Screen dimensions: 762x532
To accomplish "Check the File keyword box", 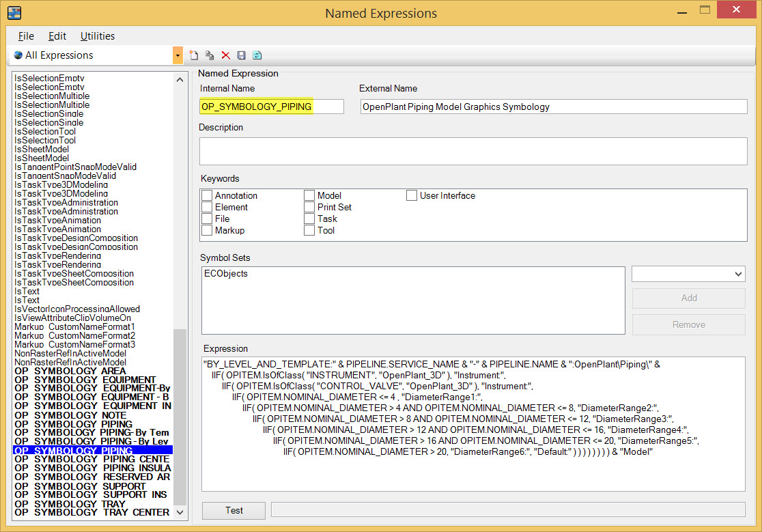I will point(207,219).
